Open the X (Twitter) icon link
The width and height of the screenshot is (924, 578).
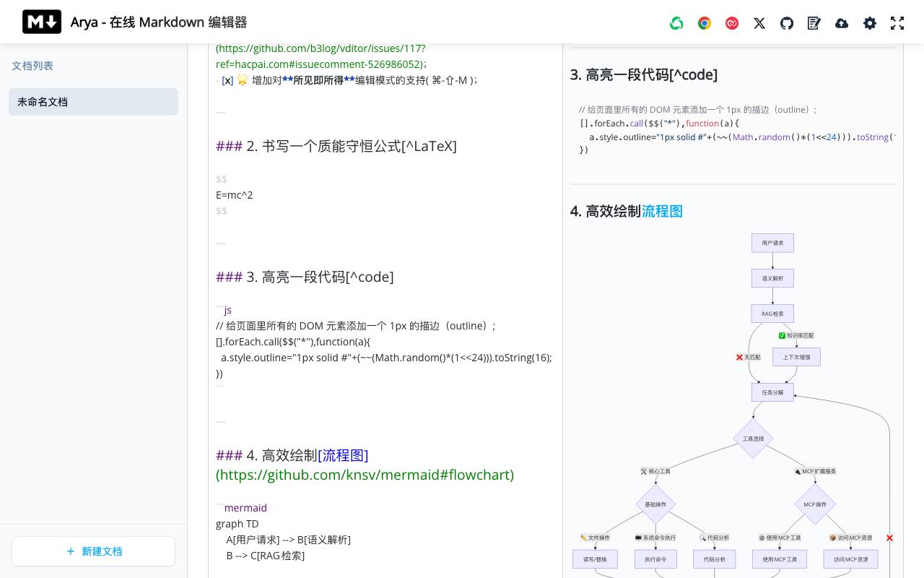click(759, 23)
